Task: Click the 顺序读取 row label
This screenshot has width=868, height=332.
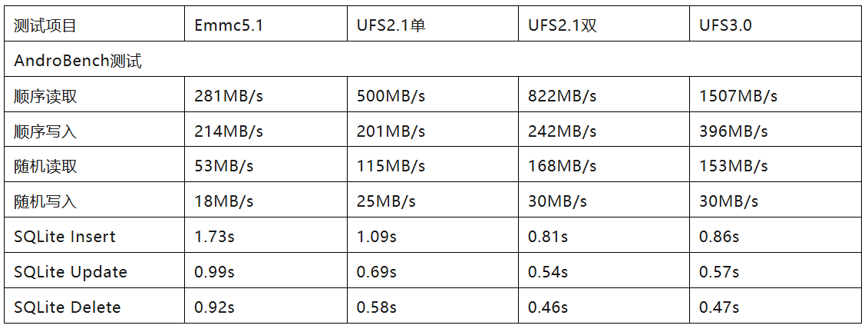Action: click(45, 96)
